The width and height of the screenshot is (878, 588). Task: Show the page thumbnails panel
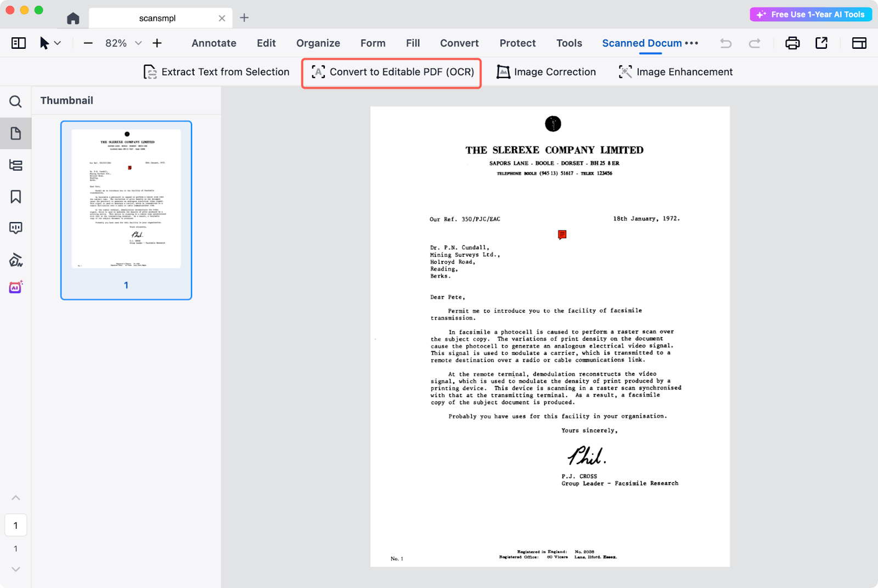(15, 133)
